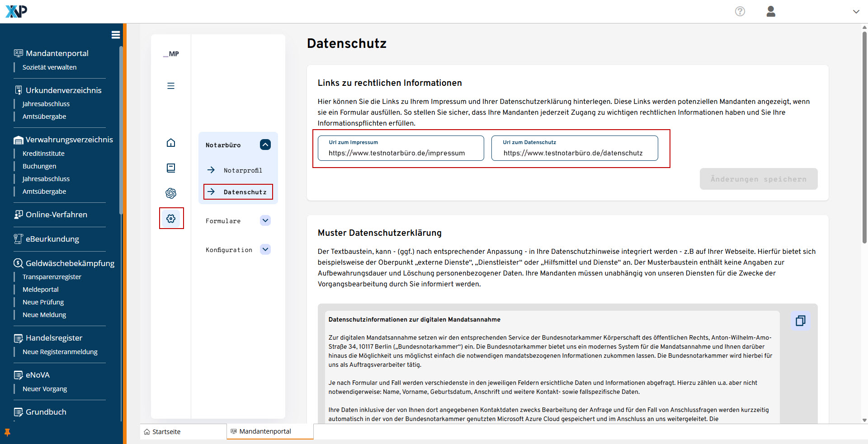Open the settings gear icon
Viewport: 868px width, 444px height.
point(171,219)
